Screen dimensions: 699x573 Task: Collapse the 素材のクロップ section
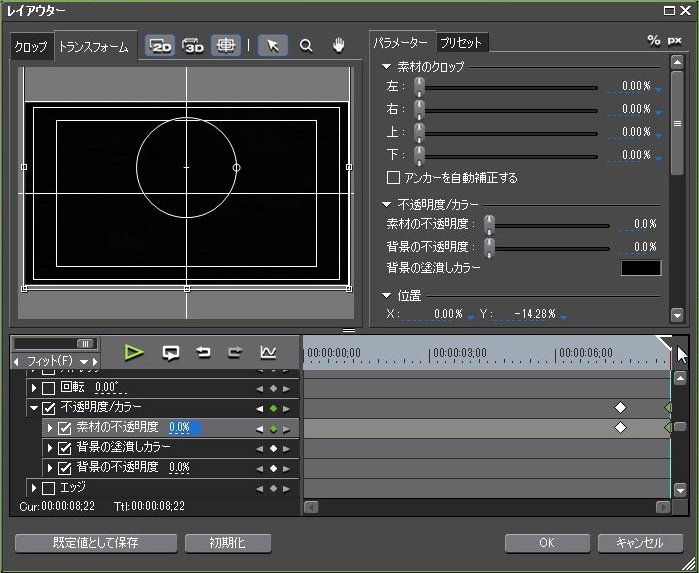tap(386, 67)
